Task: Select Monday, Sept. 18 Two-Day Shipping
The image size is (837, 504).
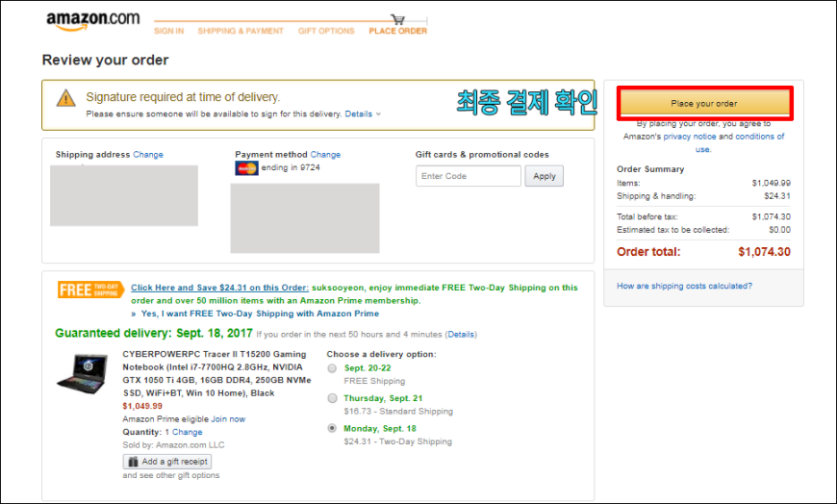Action: (332, 428)
